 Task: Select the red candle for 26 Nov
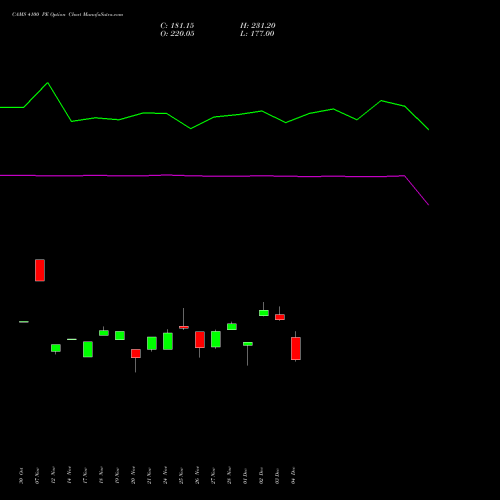coord(200,339)
